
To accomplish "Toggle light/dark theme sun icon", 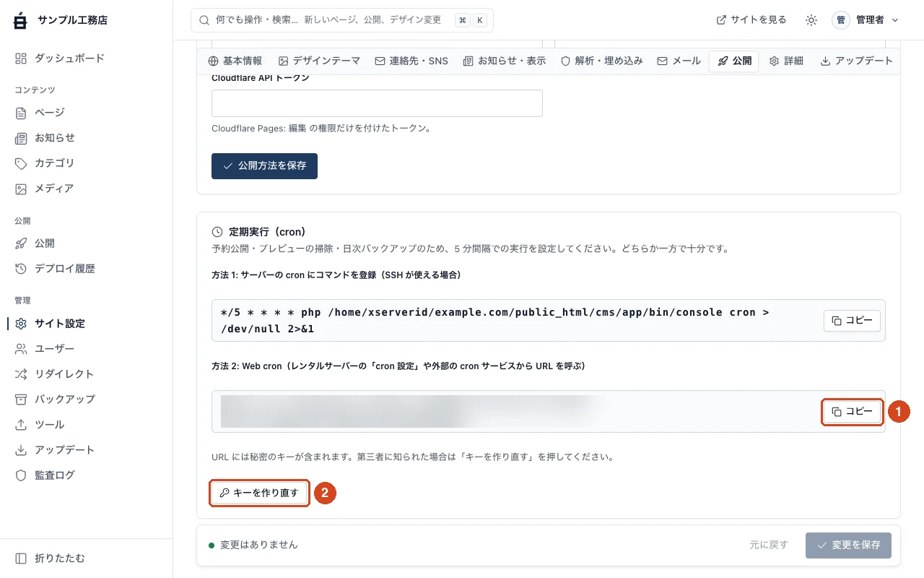I will point(811,20).
